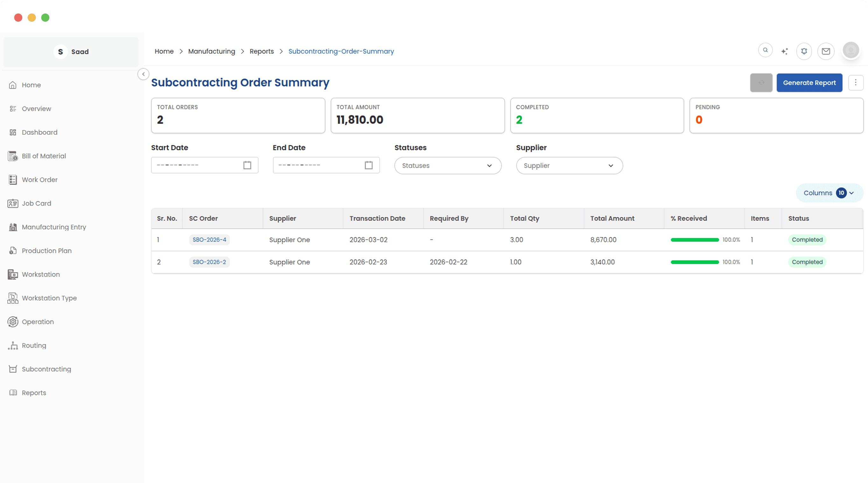This screenshot has height=483, width=868.
Task: Open order SBO-2026-2 link
Action: pyautogui.click(x=209, y=262)
